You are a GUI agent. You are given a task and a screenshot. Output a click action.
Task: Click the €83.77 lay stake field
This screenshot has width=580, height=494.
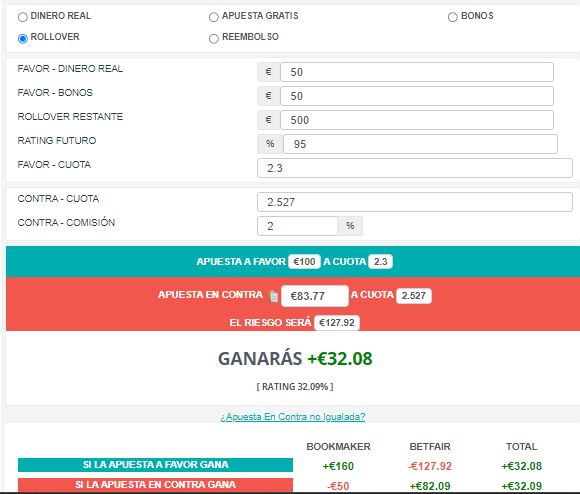[x=315, y=296]
